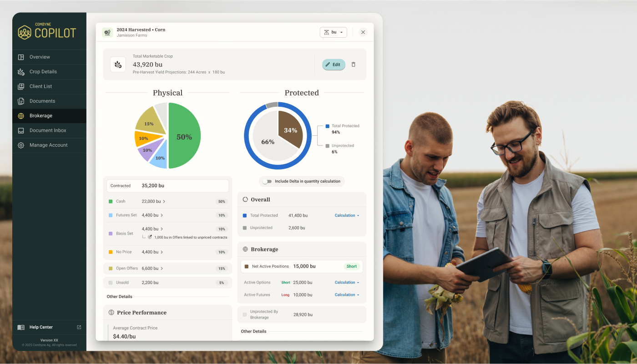Select the Net Active Positions card
Viewport: 637px width, 364px height.
click(302, 266)
